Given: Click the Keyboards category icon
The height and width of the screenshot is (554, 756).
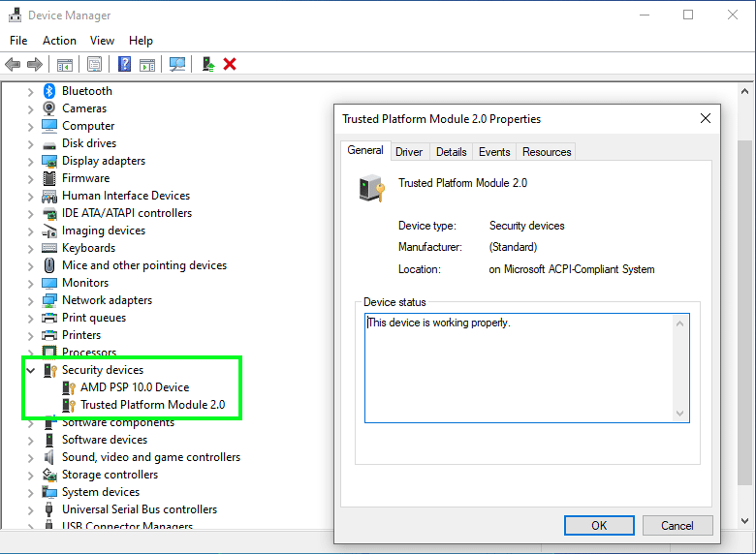Looking at the screenshot, I should click(49, 248).
